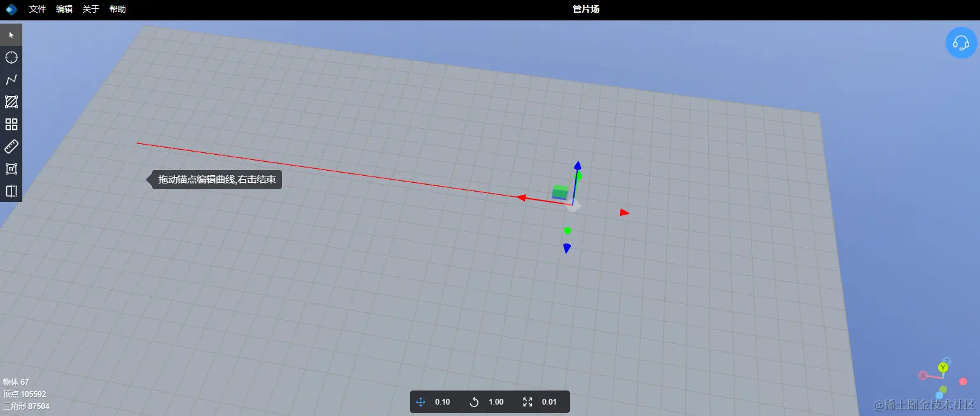Open the 关于 menu

point(91,9)
